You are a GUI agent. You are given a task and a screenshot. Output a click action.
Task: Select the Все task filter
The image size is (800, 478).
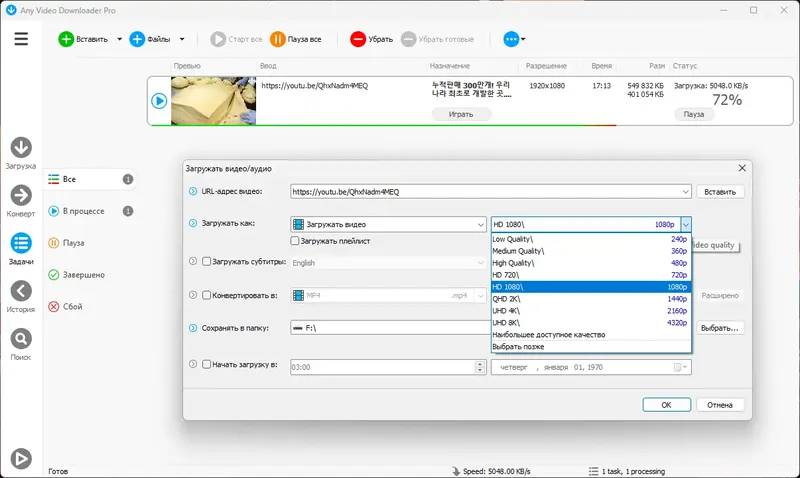pyautogui.click(x=90, y=179)
